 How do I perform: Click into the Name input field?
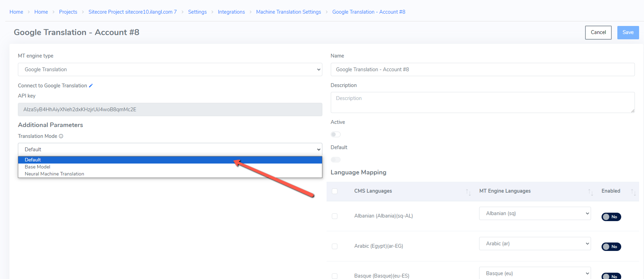(483, 69)
